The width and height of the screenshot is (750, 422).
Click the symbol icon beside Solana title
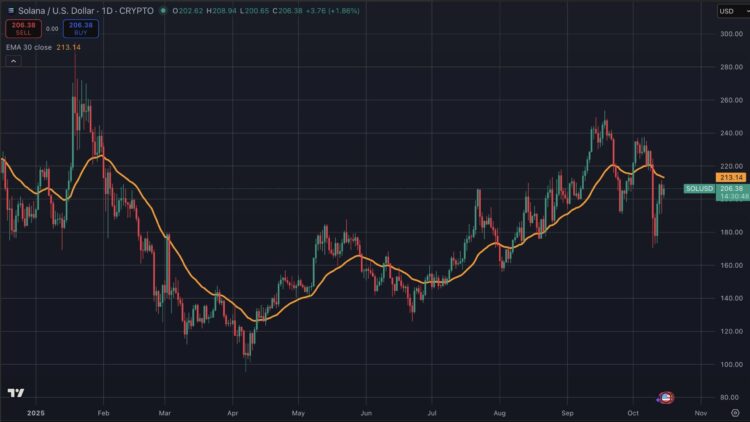tap(7, 11)
